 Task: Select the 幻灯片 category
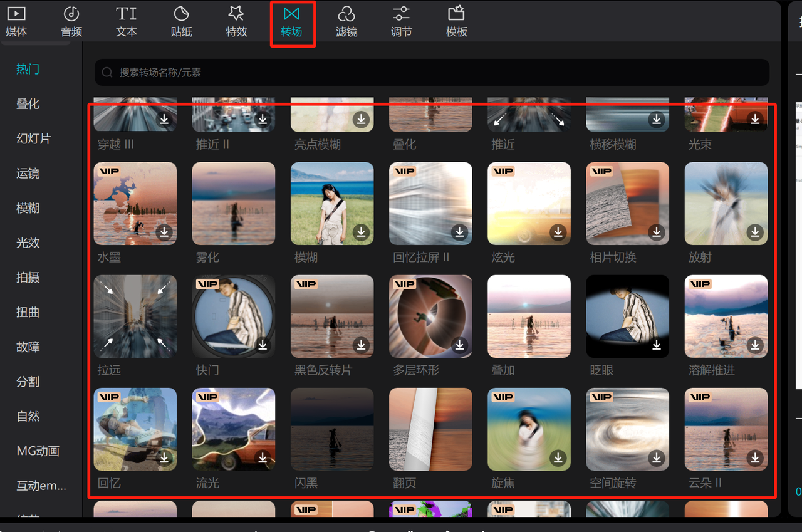[34, 138]
